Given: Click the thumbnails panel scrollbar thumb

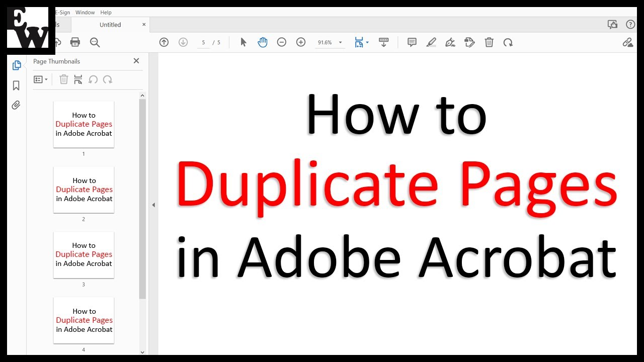Looking at the screenshot, I should point(142,199).
